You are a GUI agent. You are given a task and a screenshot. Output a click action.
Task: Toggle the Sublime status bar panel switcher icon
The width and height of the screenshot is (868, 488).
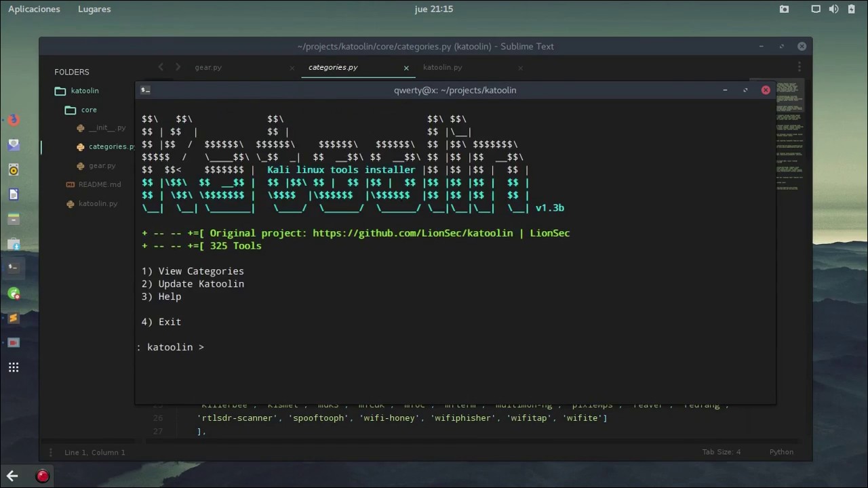pyautogui.click(x=50, y=452)
